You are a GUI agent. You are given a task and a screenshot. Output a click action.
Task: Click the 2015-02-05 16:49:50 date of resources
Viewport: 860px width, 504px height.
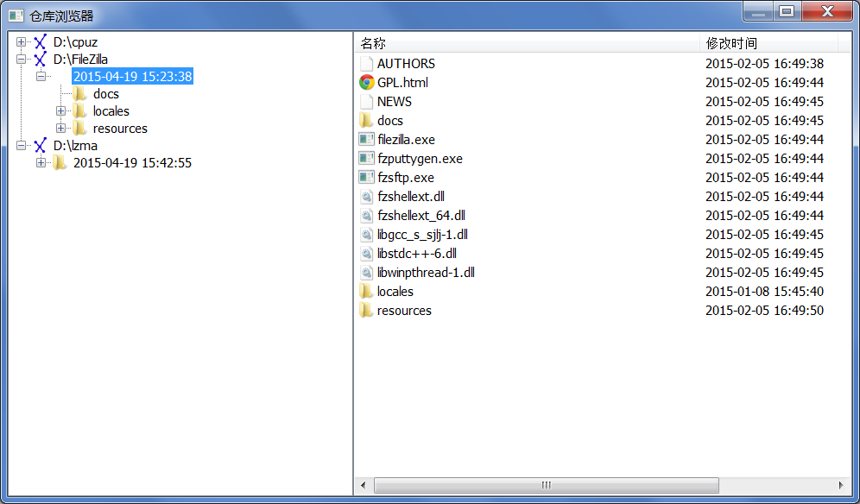coord(764,311)
